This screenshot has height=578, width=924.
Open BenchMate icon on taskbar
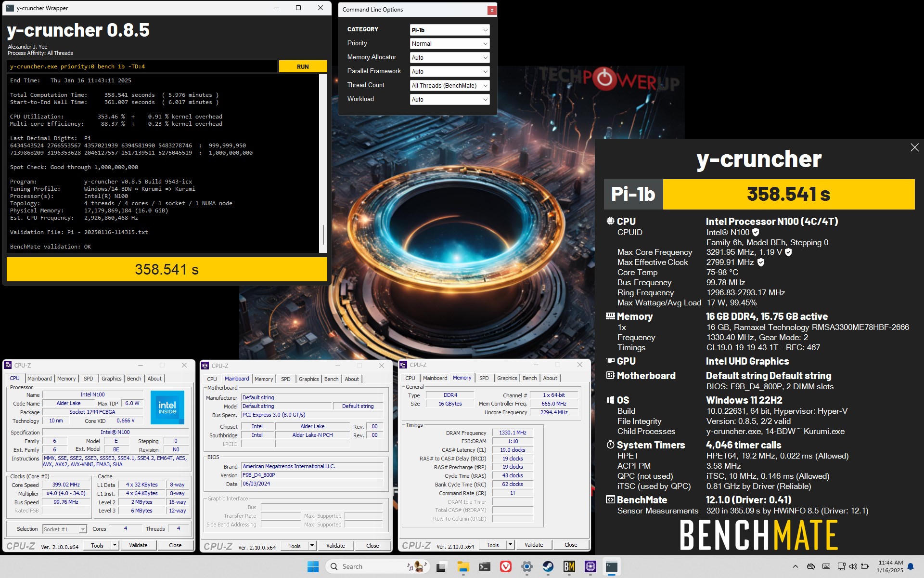[x=569, y=567]
